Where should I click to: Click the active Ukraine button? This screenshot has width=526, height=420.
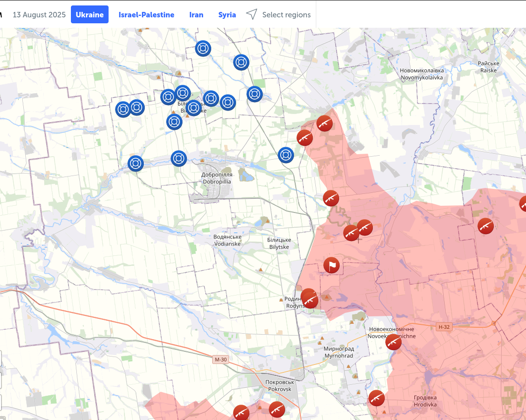[90, 15]
